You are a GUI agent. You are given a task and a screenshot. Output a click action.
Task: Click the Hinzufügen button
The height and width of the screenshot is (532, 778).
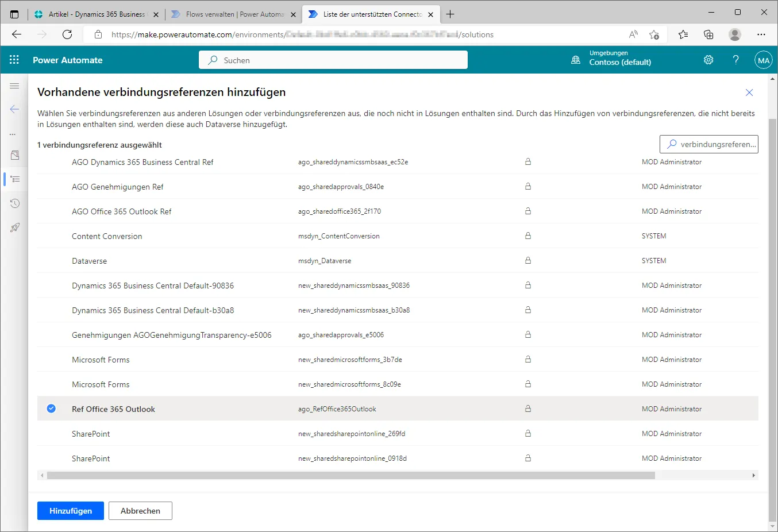(71, 511)
